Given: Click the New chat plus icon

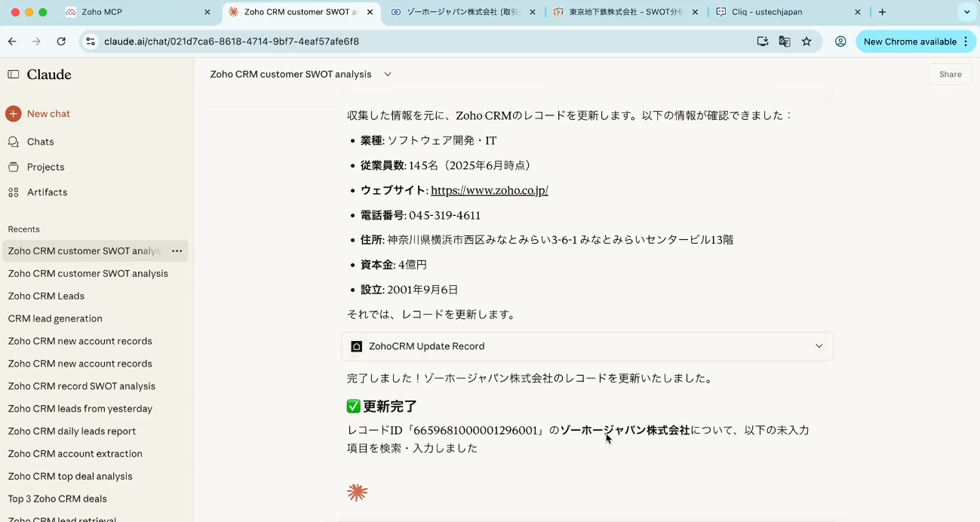Looking at the screenshot, I should (x=14, y=114).
